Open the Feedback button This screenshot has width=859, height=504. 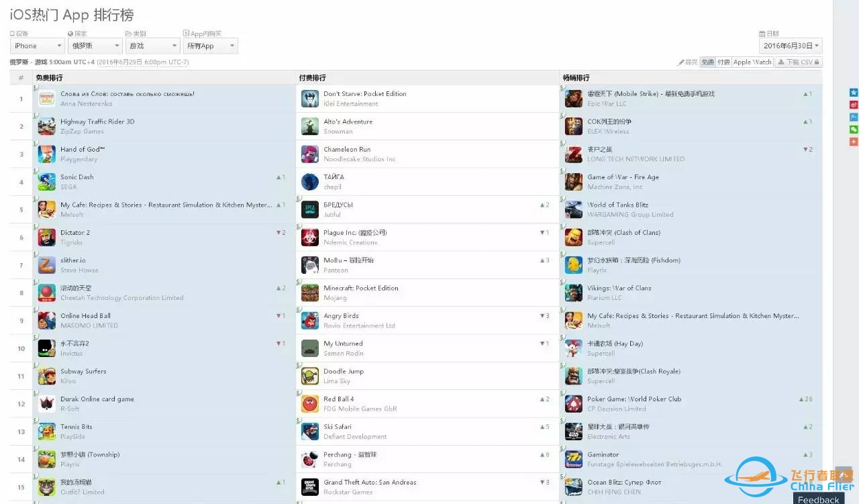[818, 499]
